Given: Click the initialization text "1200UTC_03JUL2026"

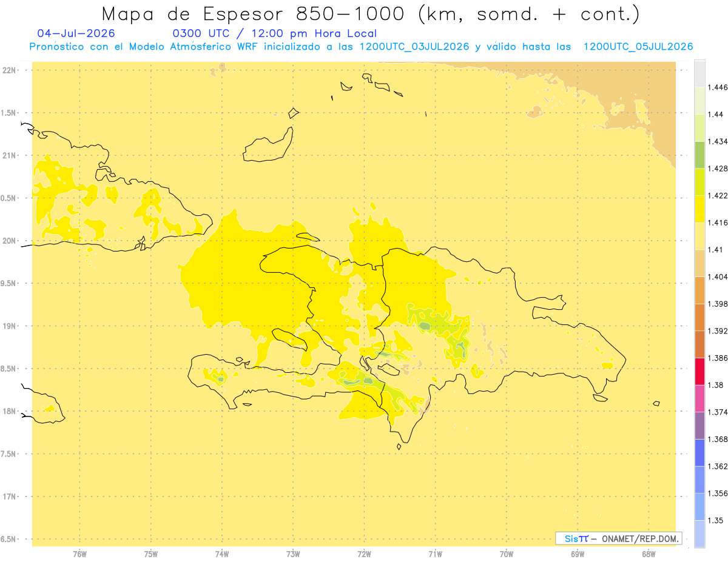Looking at the screenshot, I should click(x=414, y=47).
